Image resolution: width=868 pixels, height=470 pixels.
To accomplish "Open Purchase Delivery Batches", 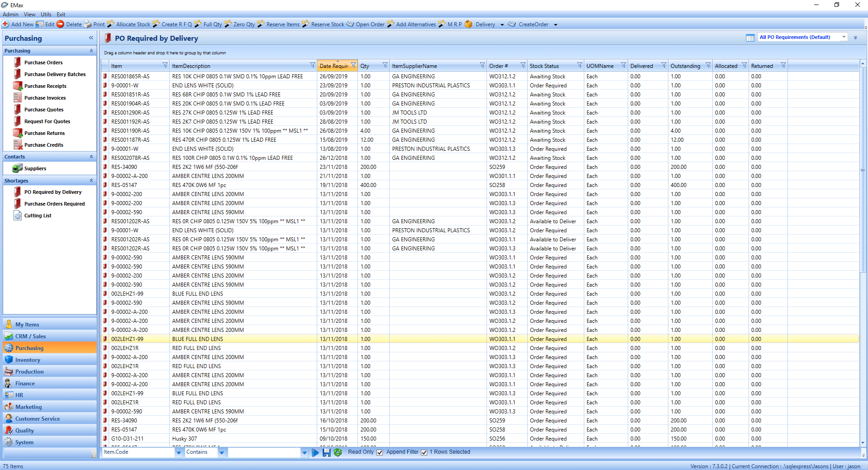I will click(55, 74).
